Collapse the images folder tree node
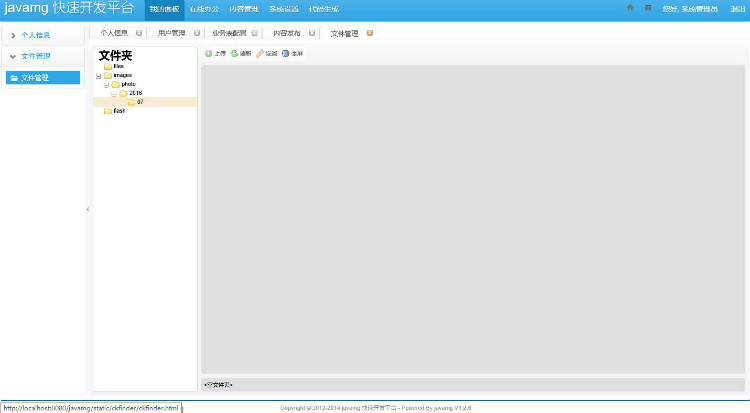Image resolution: width=750 pixels, height=413 pixels. coord(99,76)
